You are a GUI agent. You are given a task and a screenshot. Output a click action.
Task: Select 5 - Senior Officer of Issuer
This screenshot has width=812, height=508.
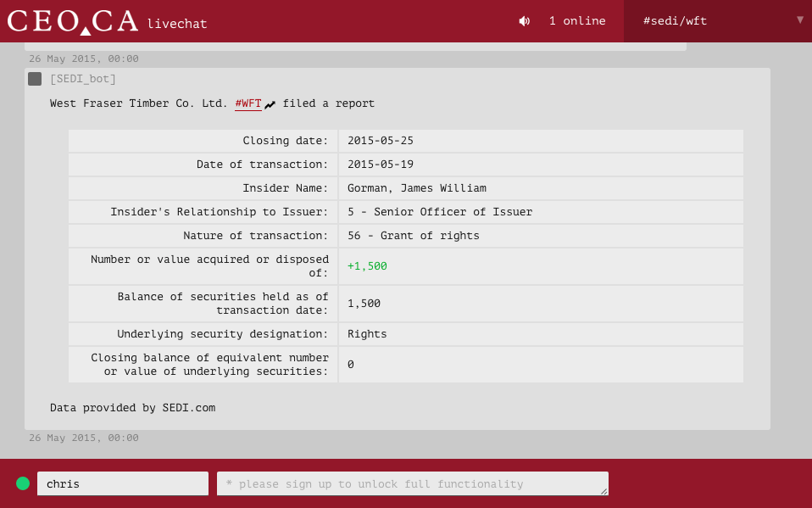point(440,212)
